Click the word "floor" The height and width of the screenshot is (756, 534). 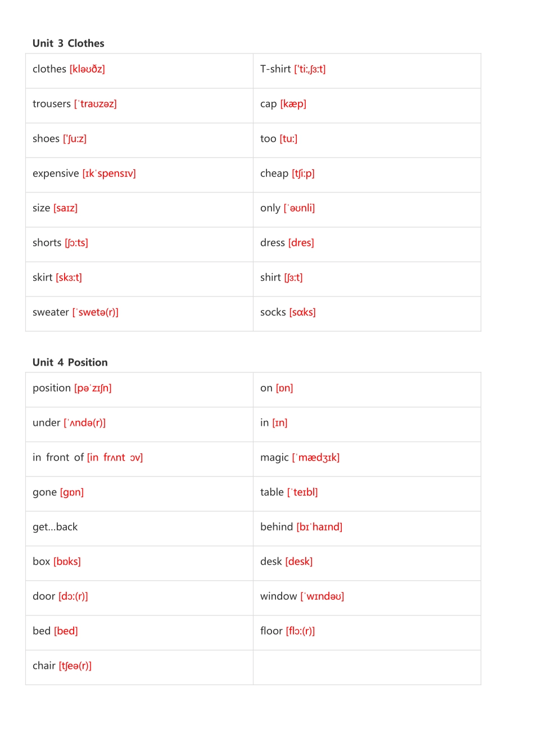point(271,631)
